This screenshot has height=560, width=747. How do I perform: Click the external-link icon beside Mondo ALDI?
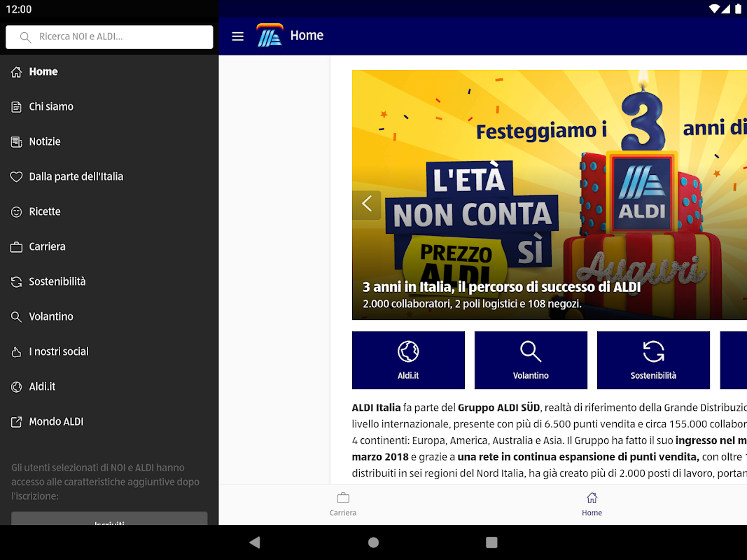[x=16, y=422]
